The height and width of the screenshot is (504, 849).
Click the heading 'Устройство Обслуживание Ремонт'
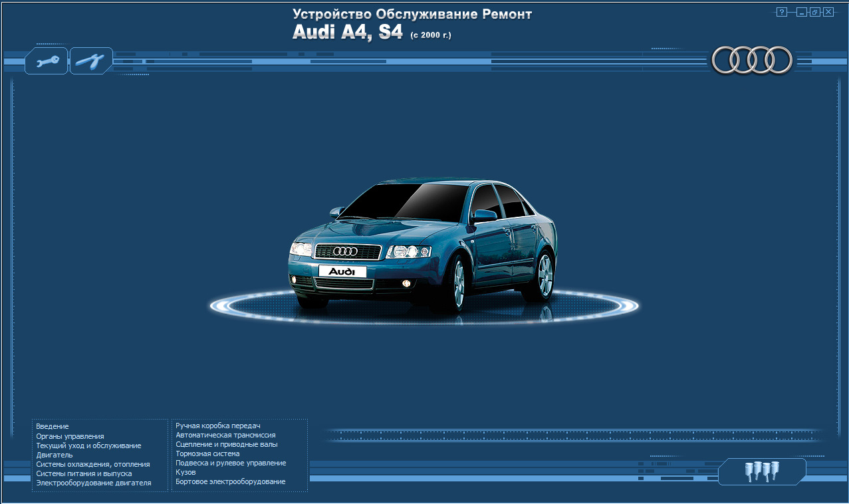click(x=412, y=14)
